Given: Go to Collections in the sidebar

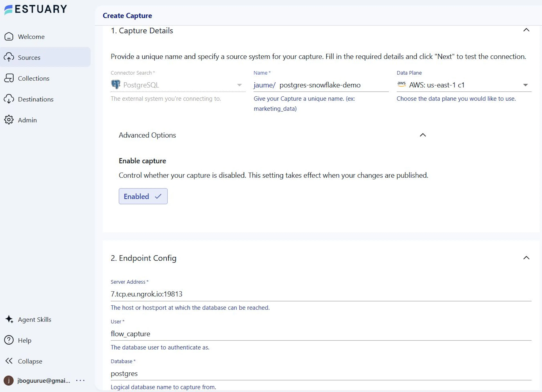Looking at the screenshot, I should point(34,78).
